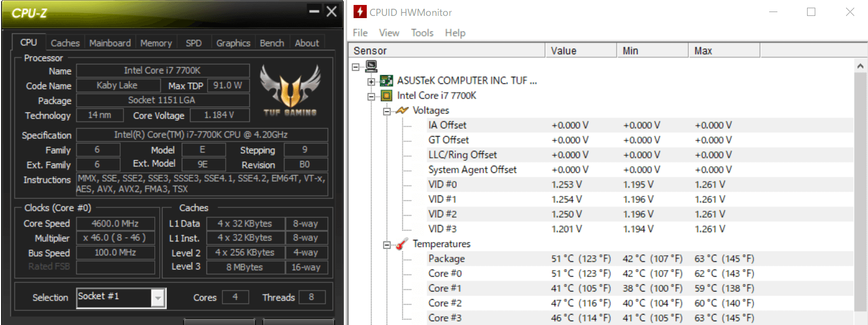This screenshot has width=868, height=325.
Task: Open the Memory tab in CPU-Z
Action: point(156,43)
